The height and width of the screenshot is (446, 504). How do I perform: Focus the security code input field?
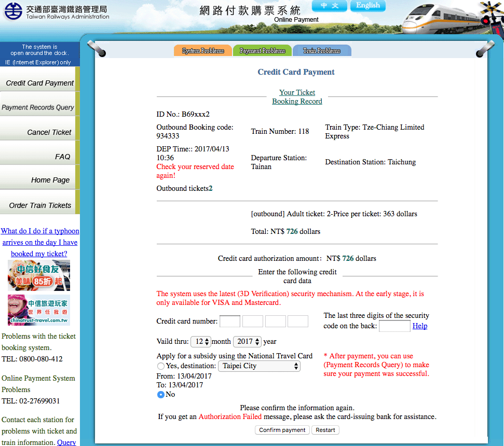pyautogui.click(x=394, y=326)
